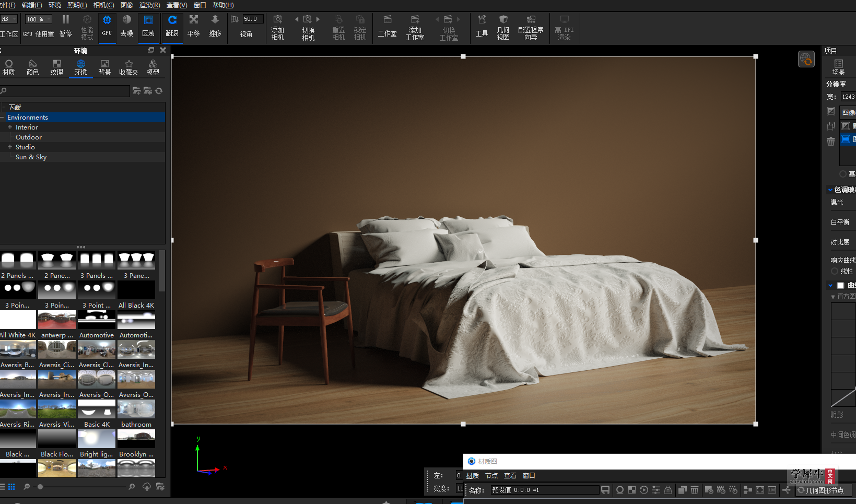Collapse the Environments tree node
The image size is (856, 504).
coord(2,118)
